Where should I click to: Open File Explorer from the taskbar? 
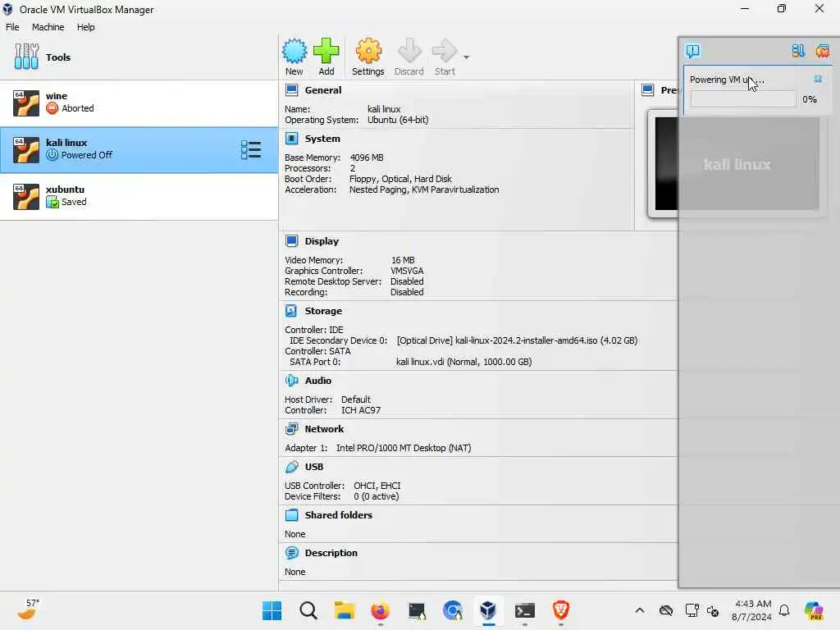pyautogui.click(x=345, y=610)
